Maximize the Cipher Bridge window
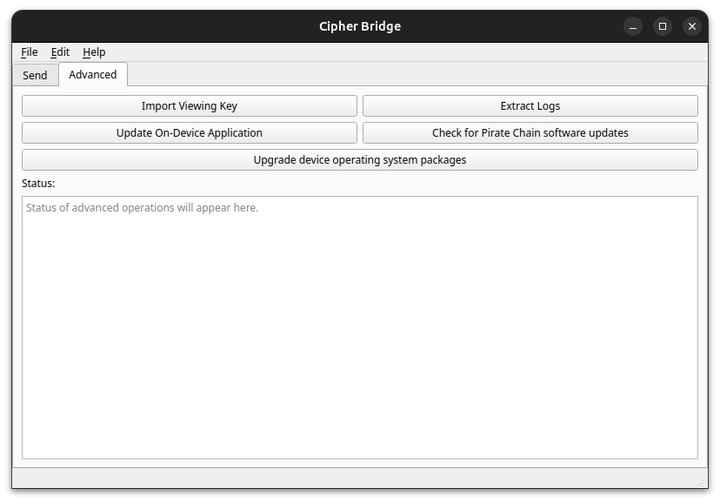Viewport: 720px width, 503px height. click(662, 26)
